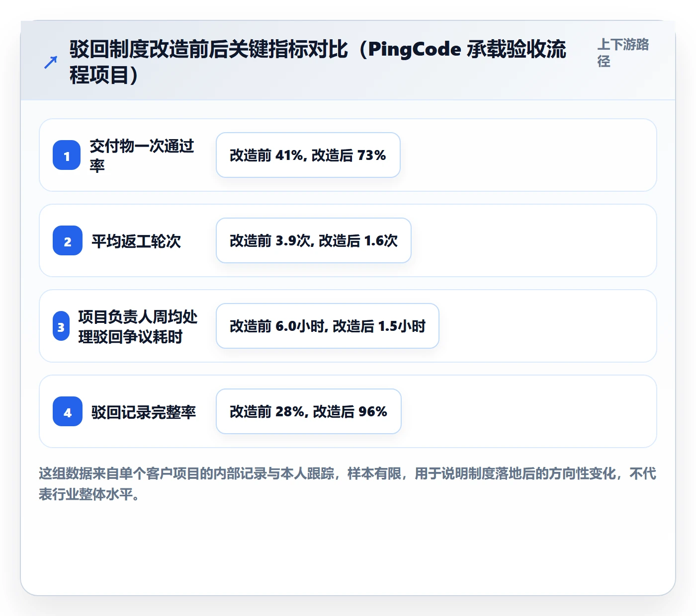696x616 pixels.
Task: Click the number 4 badge for 驳回记录完整率
Action: [x=68, y=411]
